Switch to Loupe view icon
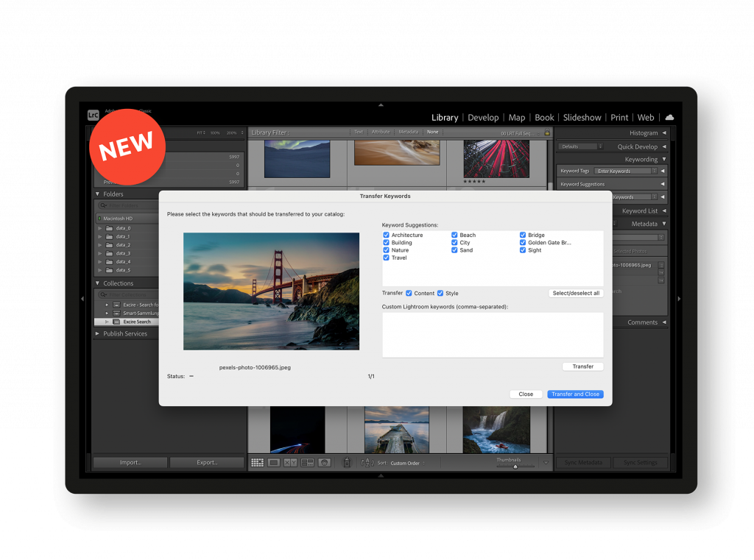The image size is (754, 560). point(274,463)
